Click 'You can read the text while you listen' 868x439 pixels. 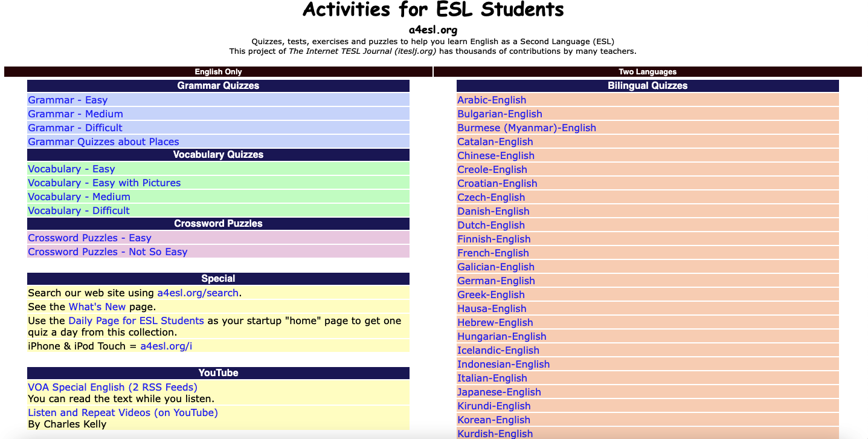(121, 399)
